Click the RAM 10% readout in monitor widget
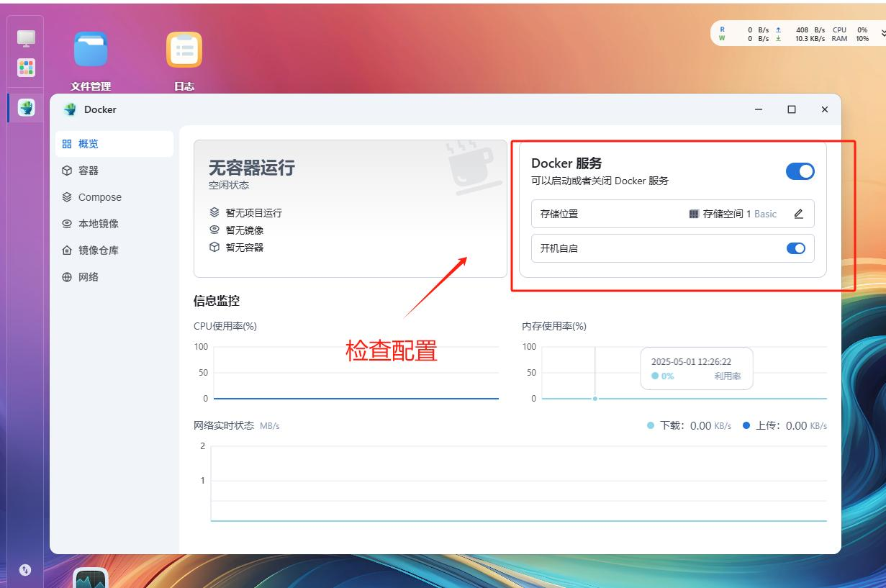Screen dimensions: 886x588 tap(850, 39)
